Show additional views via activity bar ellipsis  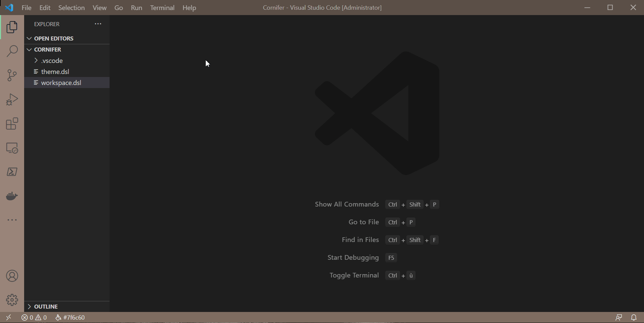12,220
